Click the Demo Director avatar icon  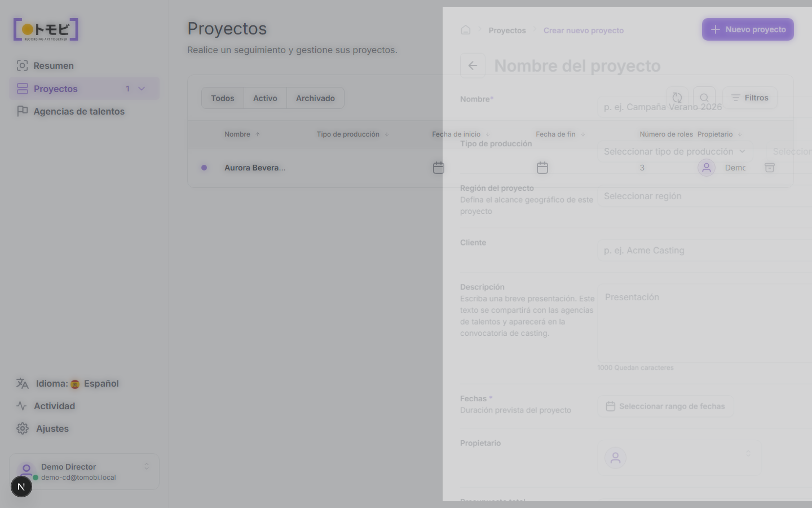tap(27, 470)
